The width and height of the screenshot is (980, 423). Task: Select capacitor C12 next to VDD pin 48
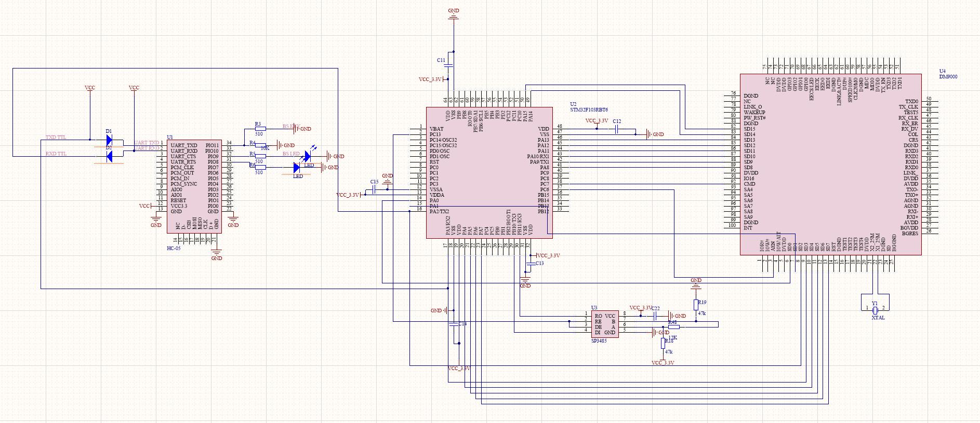[617, 128]
